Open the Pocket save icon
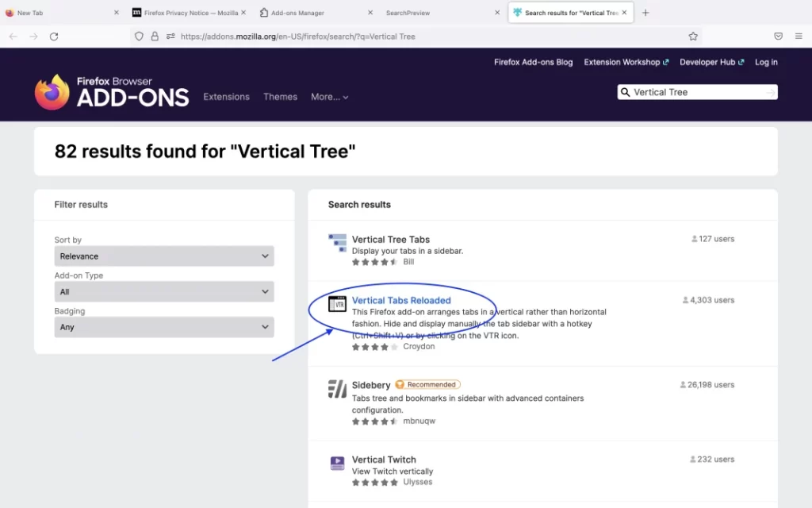 pyautogui.click(x=779, y=37)
